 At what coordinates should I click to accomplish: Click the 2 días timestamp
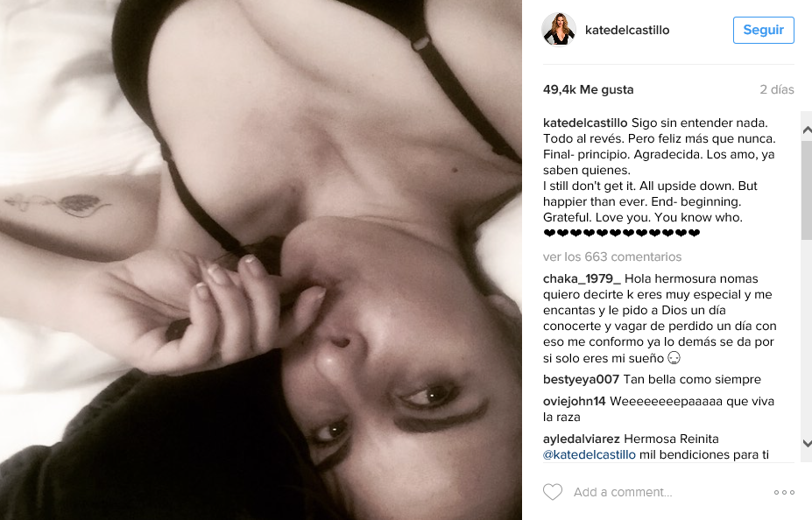pyautogui.click(x=777, y=89)
